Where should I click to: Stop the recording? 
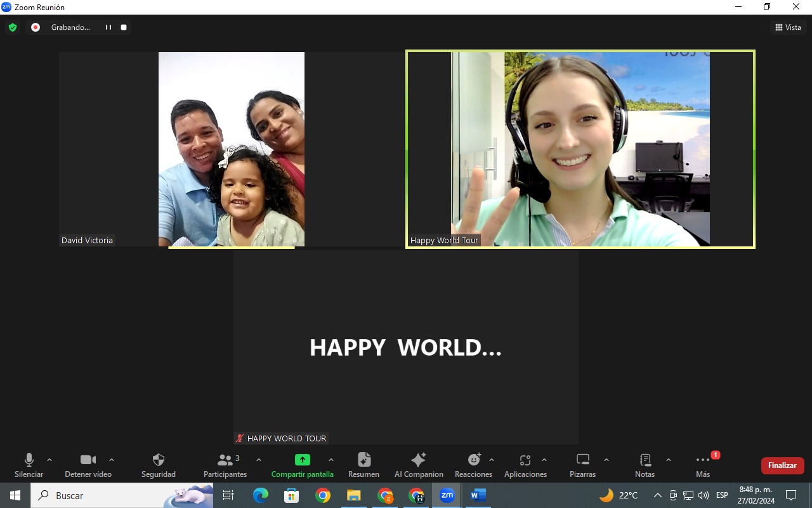tap(124, 27)
